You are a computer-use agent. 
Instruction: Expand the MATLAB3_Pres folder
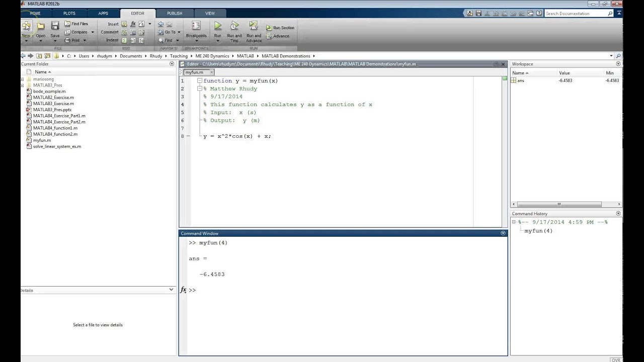point(22,85)
